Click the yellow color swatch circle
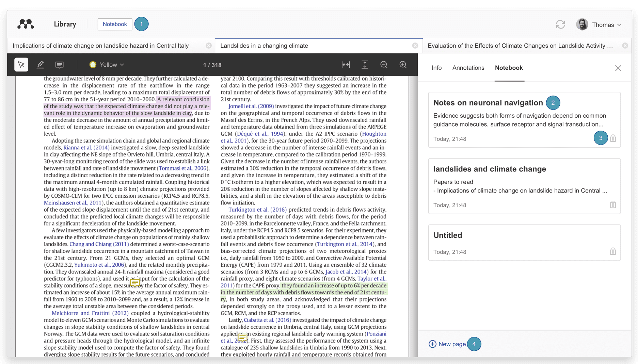Viewport: 638px width, 364px height. click(93, 65)
